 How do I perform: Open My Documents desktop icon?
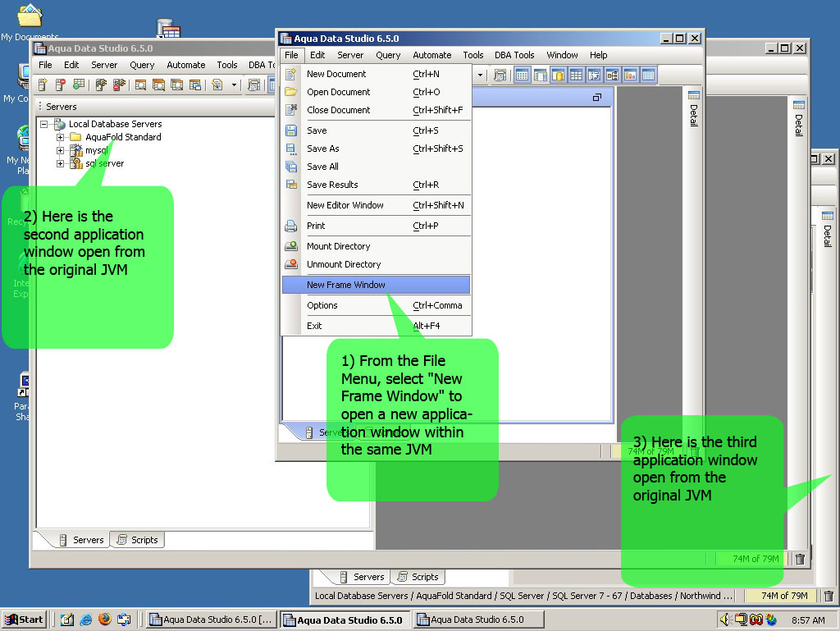30,16
